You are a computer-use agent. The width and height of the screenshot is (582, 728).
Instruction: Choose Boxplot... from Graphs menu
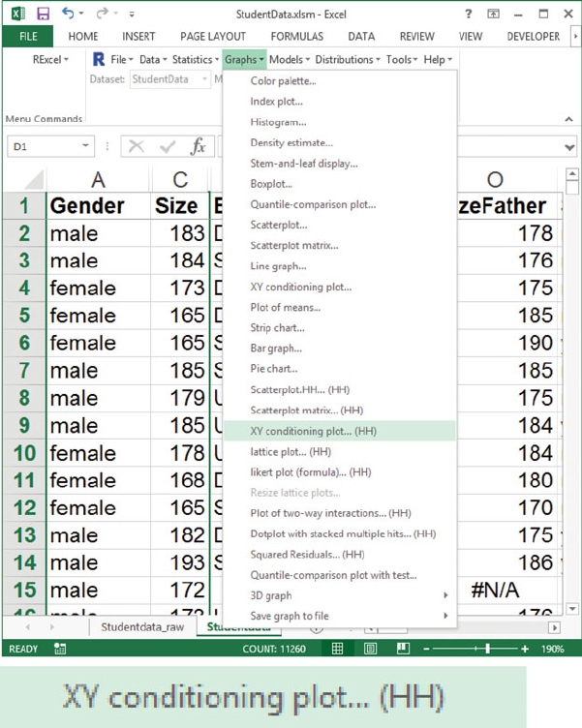(340, 184)
